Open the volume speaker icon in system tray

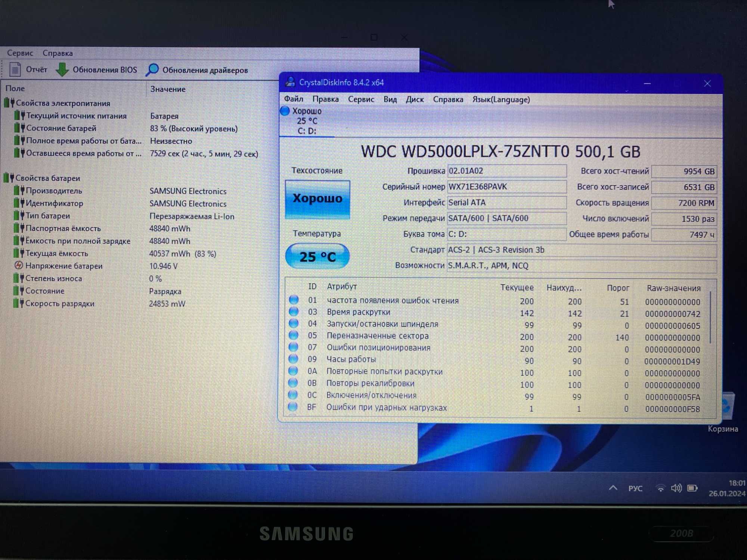pyautogui.click(x=676, y=488)
